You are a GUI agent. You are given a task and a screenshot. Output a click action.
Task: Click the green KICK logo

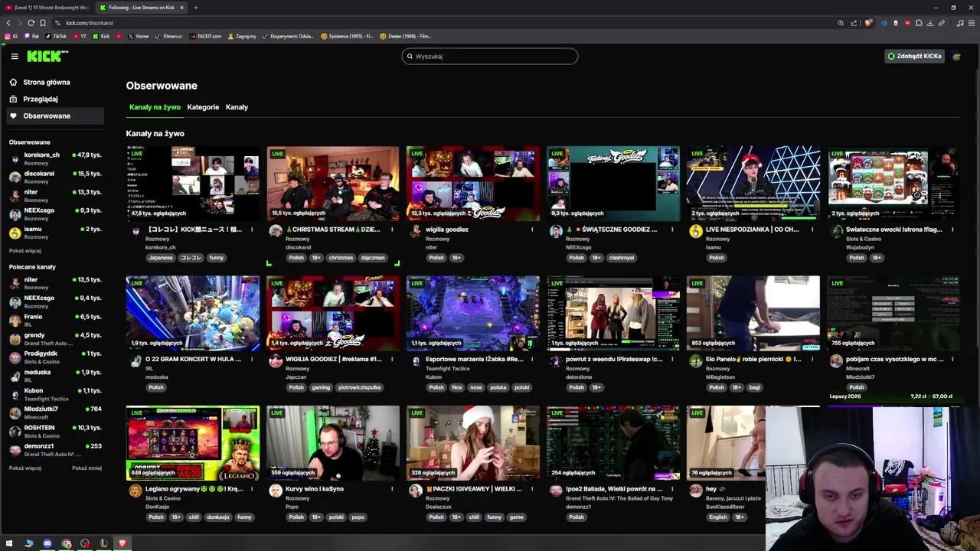47,56
